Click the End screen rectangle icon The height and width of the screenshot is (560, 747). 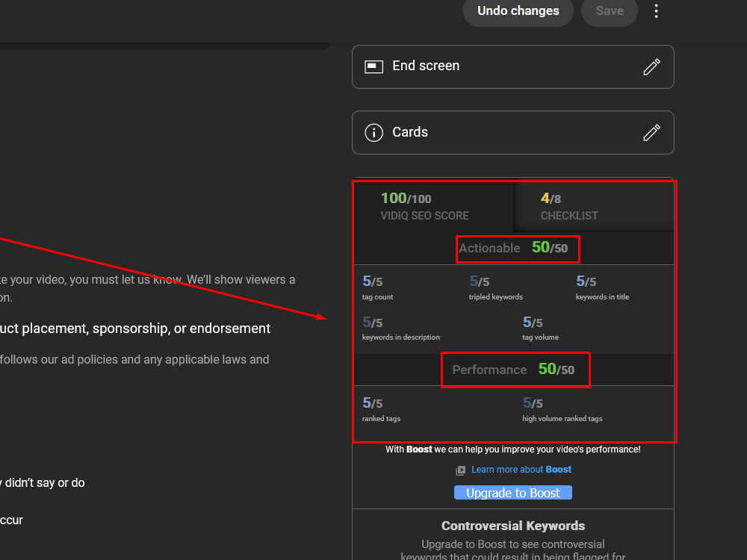[373, 66]
